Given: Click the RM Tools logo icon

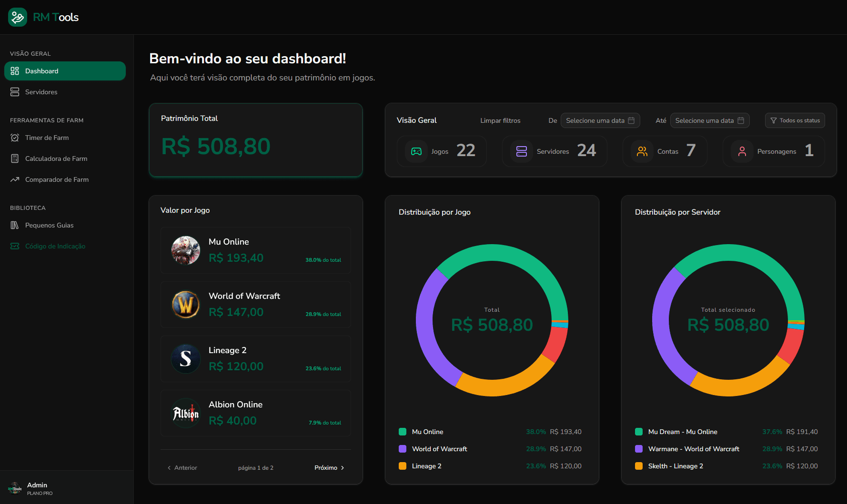Looking at the screenshot, I should click(x=17, y=17).
